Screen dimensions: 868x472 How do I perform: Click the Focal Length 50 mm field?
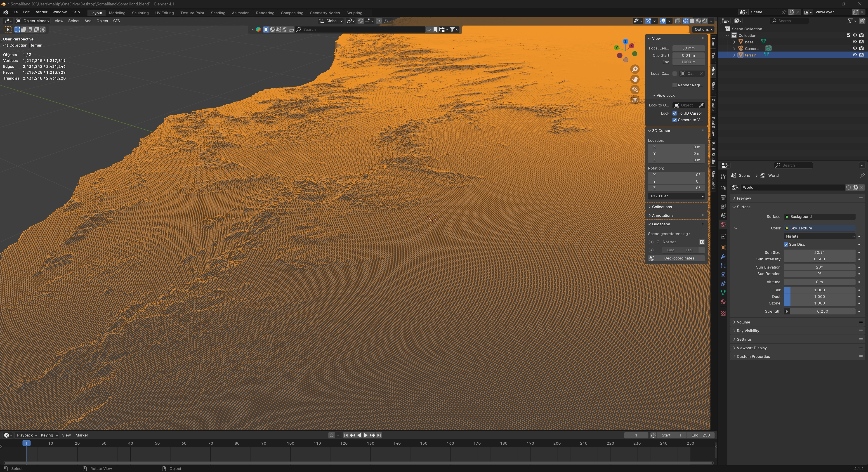688,48
